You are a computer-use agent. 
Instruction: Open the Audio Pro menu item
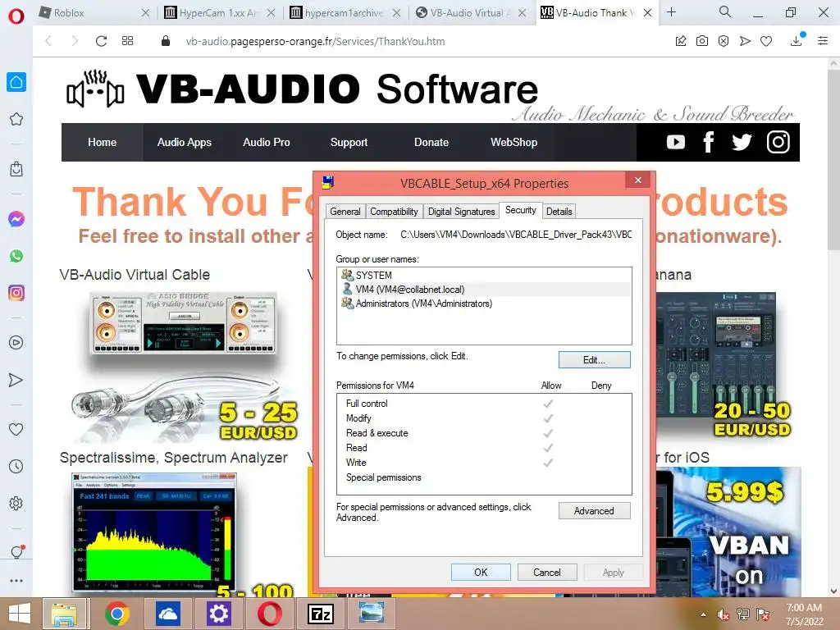[267, 142]
